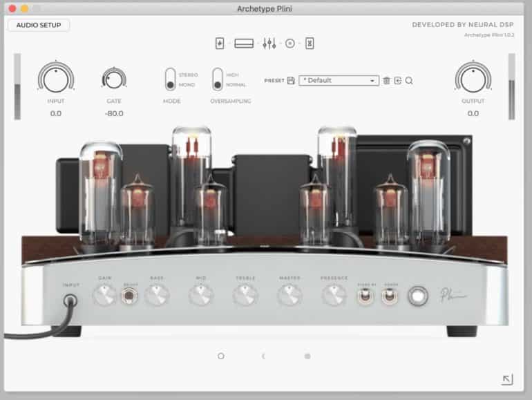Screen dimensions: 532x400
Task: Open the graphic EQ sliders icon
Action: coord(269,44)
